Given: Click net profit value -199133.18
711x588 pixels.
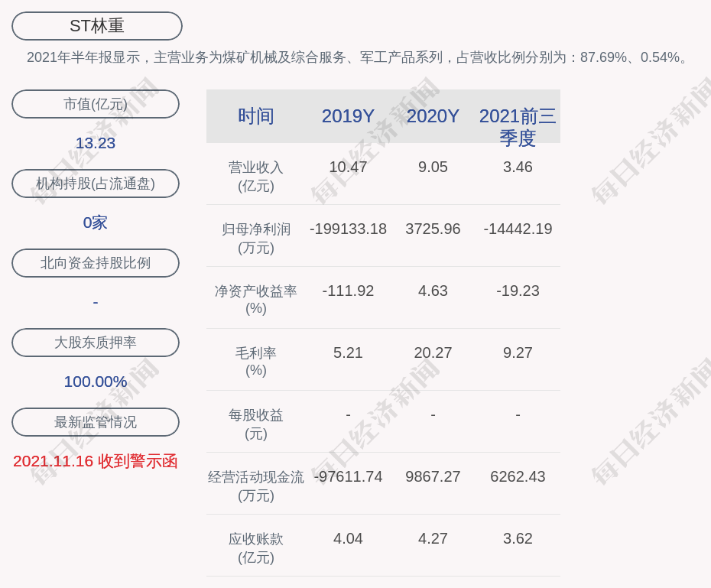Looking at the screenshot, I should (348, 229).
